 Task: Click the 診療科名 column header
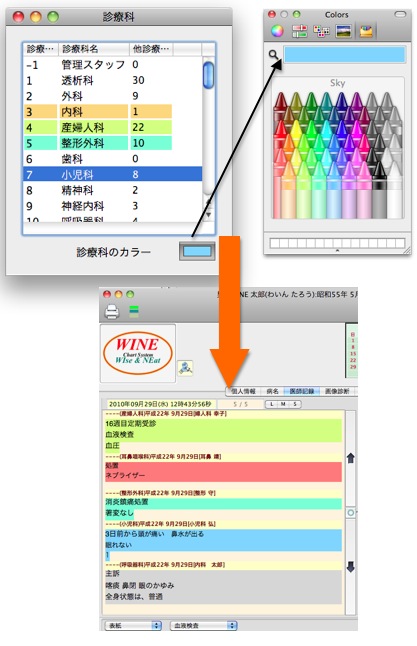pos(94,49)
